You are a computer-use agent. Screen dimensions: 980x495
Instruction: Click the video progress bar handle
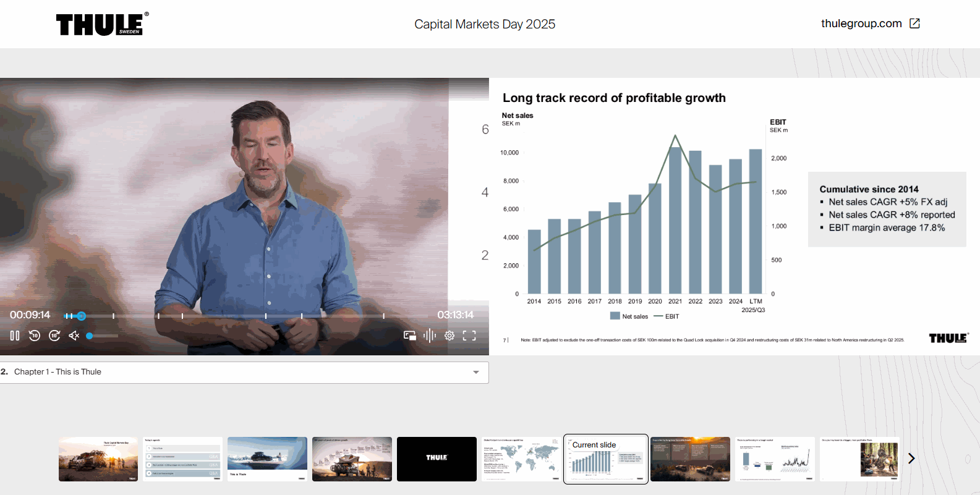(x=81, y=316)
